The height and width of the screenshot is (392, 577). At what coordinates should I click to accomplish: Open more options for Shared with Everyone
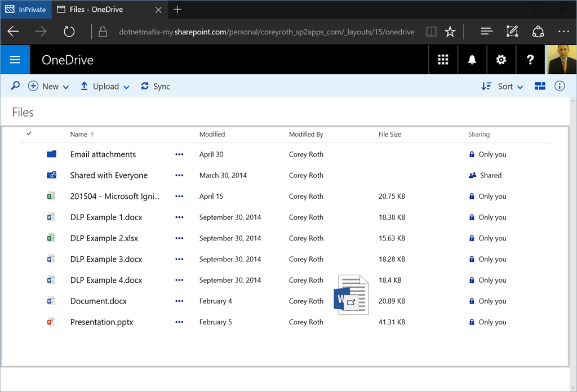[179, 175]
